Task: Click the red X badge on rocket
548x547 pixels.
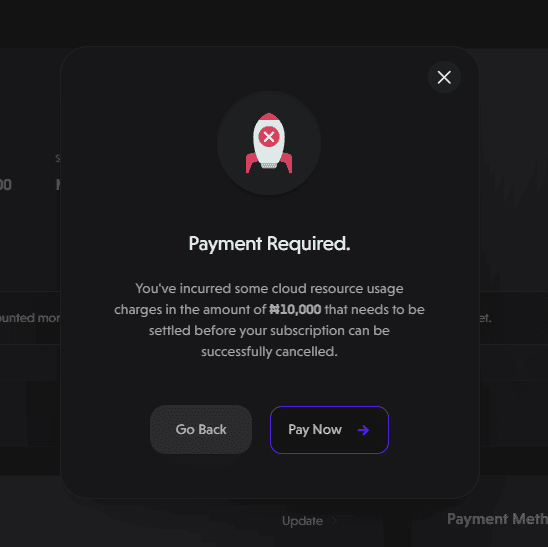Action: [x=269, y=137]
